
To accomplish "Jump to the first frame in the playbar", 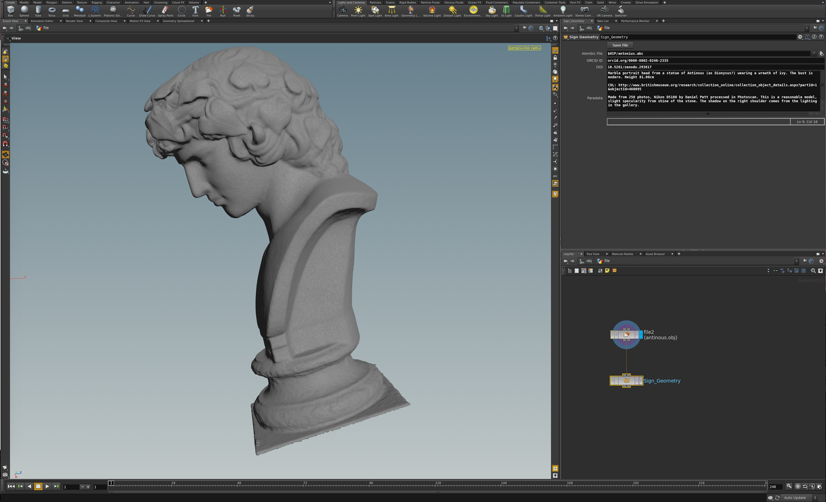I will 11,486.
